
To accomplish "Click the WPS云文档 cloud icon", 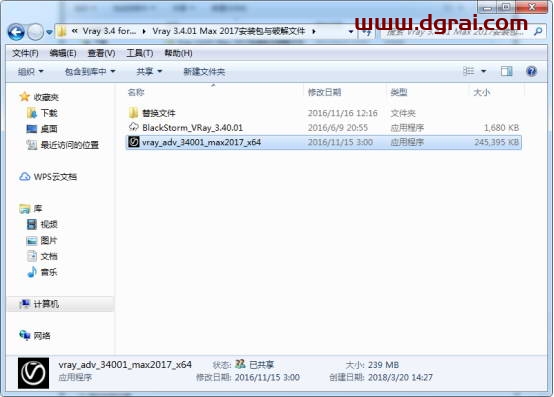I will (24, 176).
